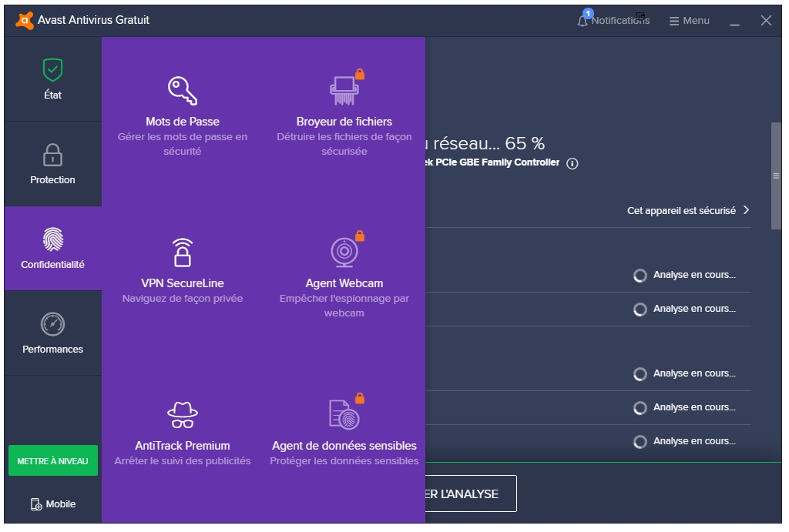Expand 'Cet appareil est sécurisé' chevron
Viewport: 789px width, 532px height.
pyautogui.click(x=746, y=210)
